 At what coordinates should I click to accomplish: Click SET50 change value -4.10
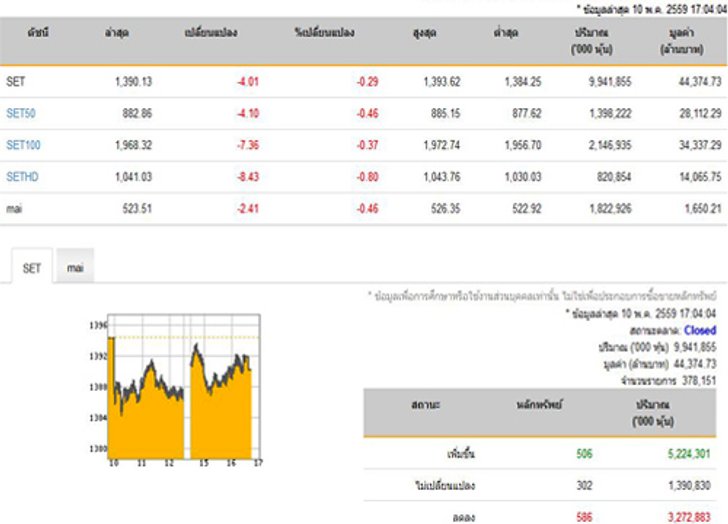tap(248, 113)
